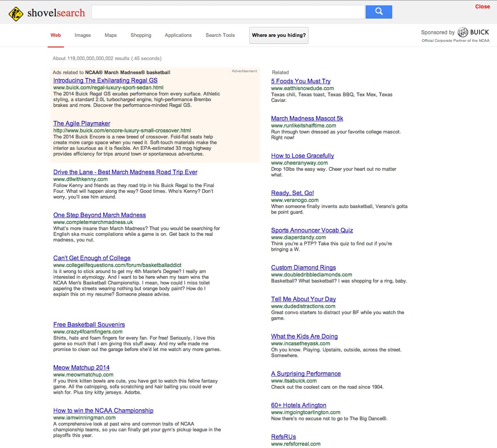Visit 'Custom Diamond Rings' related link

(x=303, y=268)
